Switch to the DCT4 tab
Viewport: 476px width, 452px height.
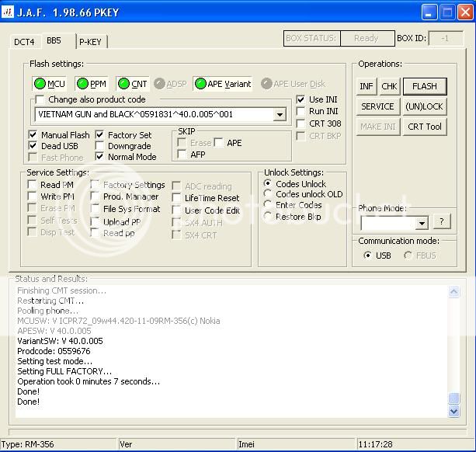[24, 42]
